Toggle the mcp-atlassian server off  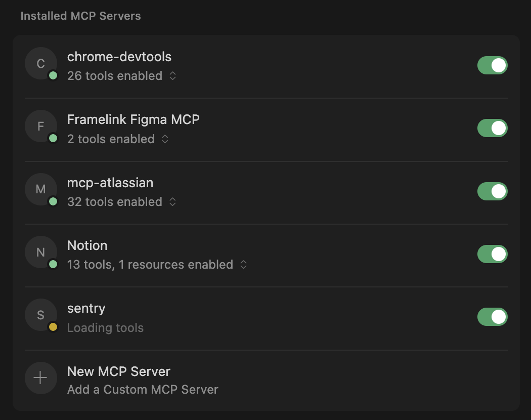493,191
